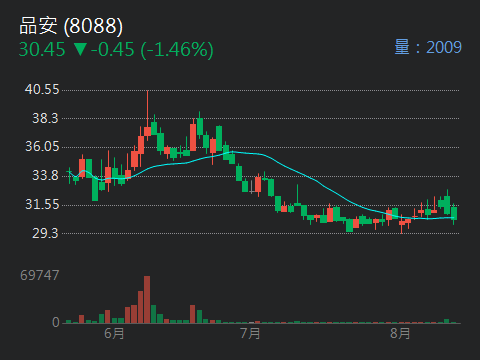Click the price change value -0.45
This screenshot has height=360, width=480.
coord(113,50)
